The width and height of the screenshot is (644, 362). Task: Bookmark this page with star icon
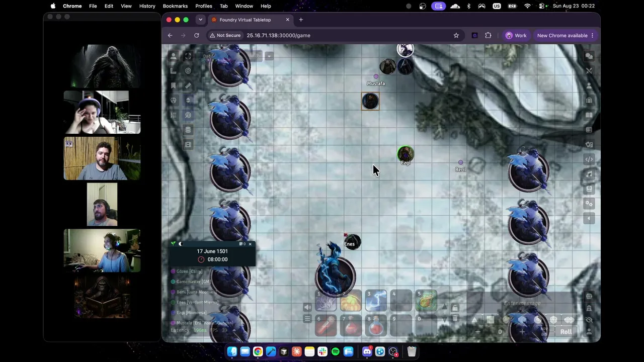click(456, 36)
